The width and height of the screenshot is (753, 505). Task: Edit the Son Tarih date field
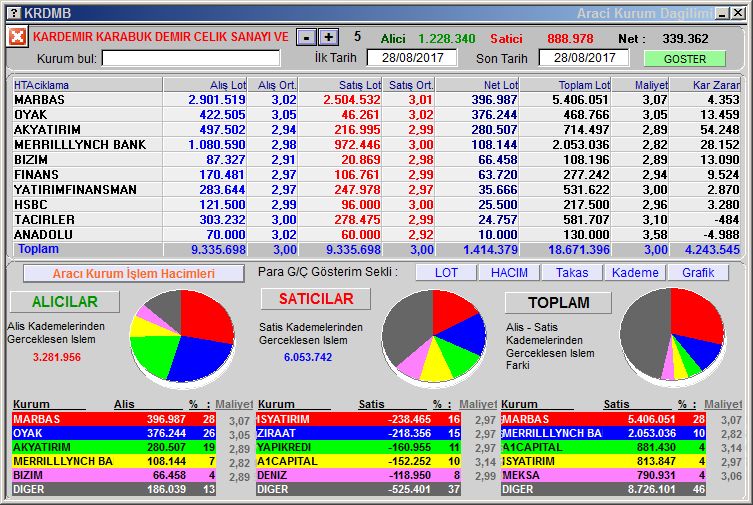pos(584,58)
